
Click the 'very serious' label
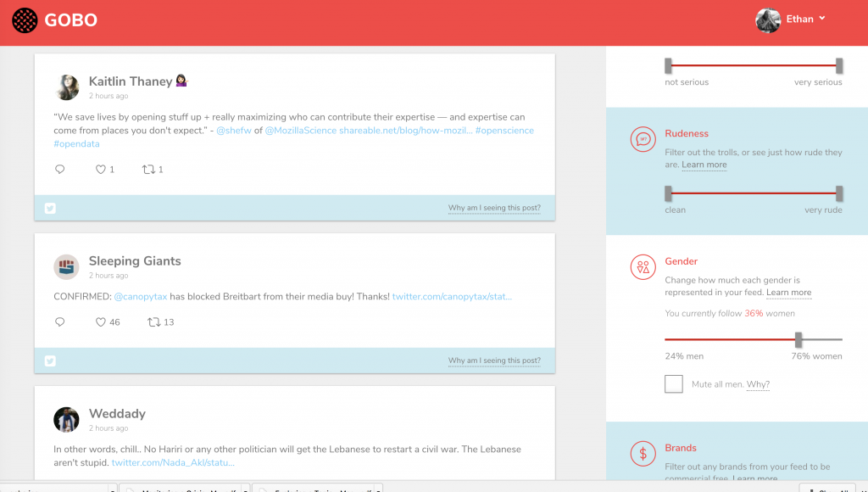(818, 82)
